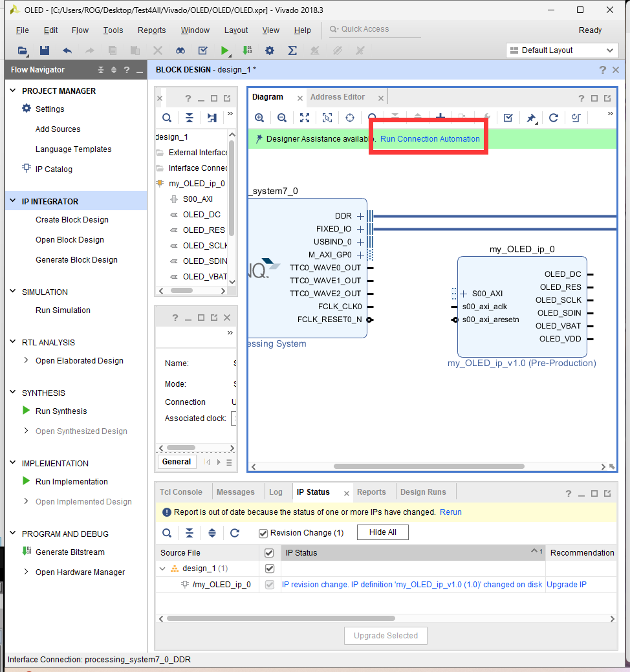Screen dimensions: 630x672
Task: Toggle the IP Status header checkbox
Action: (x=269, y=553)
